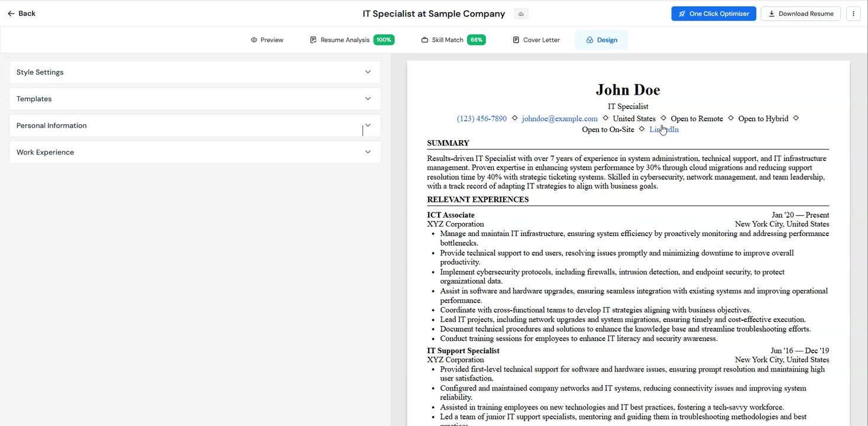868x426 pixels.
Task: Click the document icon beside Resume Analysis
Action: [313, 40]
